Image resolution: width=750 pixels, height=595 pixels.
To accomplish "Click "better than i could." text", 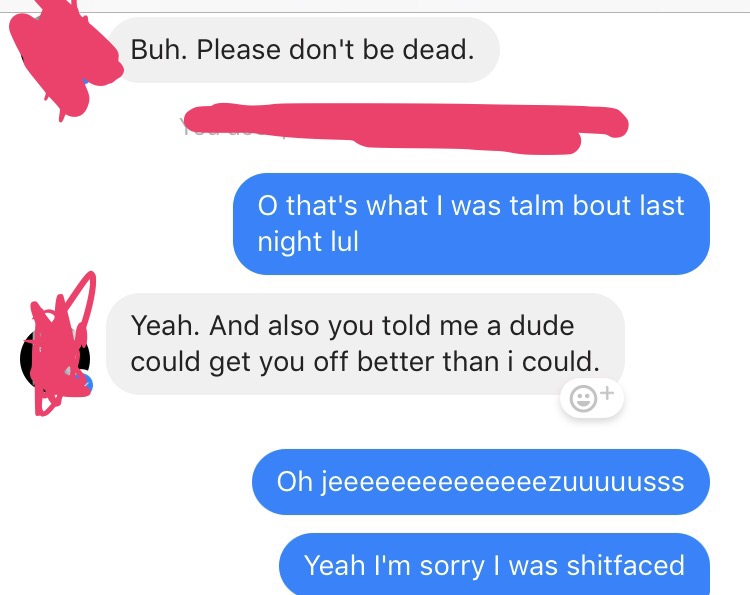I will (x=478, y=362).
